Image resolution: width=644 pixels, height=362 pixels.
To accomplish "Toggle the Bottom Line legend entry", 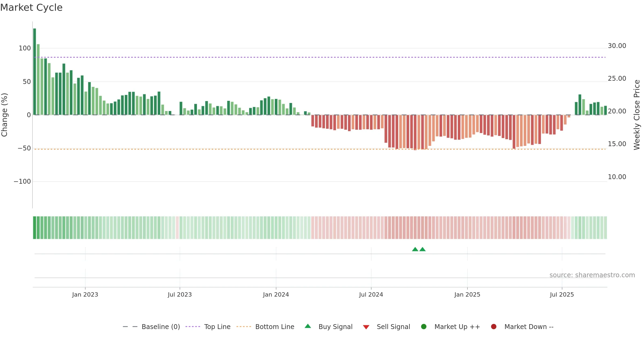I will click(265, 327).
